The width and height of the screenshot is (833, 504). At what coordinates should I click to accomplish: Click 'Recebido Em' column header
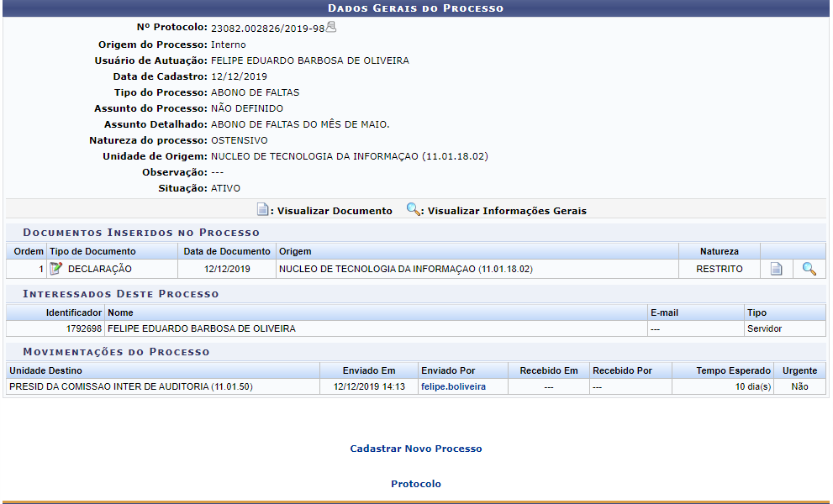pos(549,370)
